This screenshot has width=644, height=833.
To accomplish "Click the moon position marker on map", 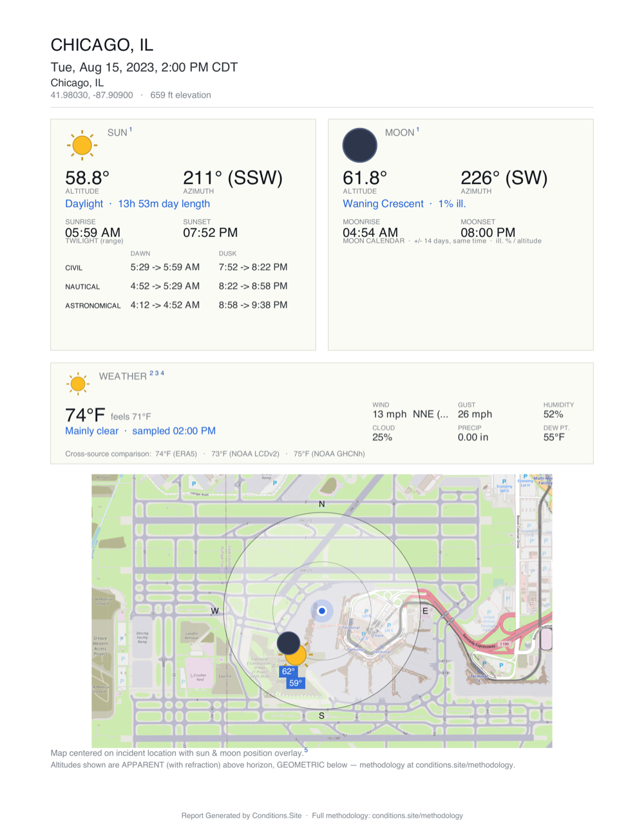I will click(288, 642).
